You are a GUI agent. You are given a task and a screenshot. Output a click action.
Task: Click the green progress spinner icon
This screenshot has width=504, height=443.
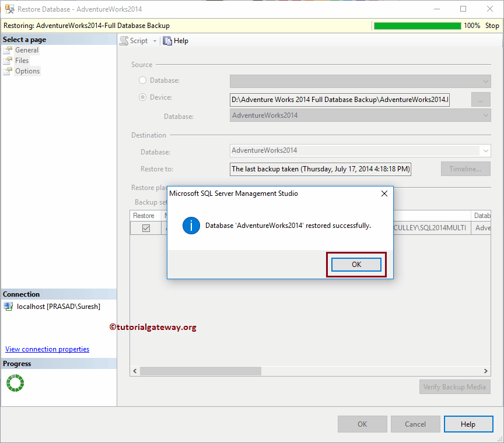pos(15,383)
